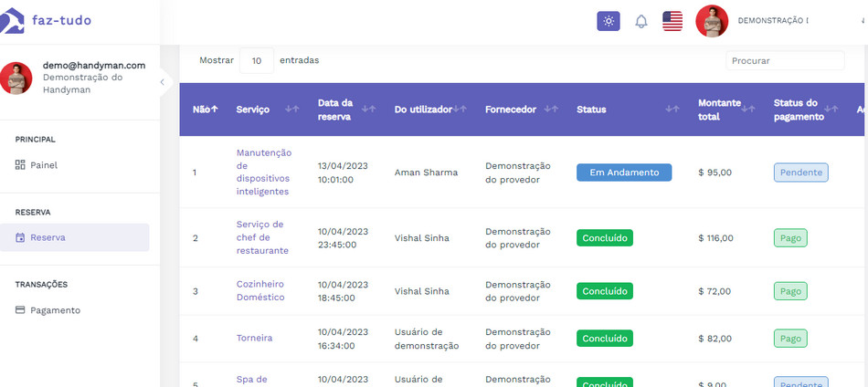
Task: Open the top-right user avatar menu
Action: coord(712,21)
